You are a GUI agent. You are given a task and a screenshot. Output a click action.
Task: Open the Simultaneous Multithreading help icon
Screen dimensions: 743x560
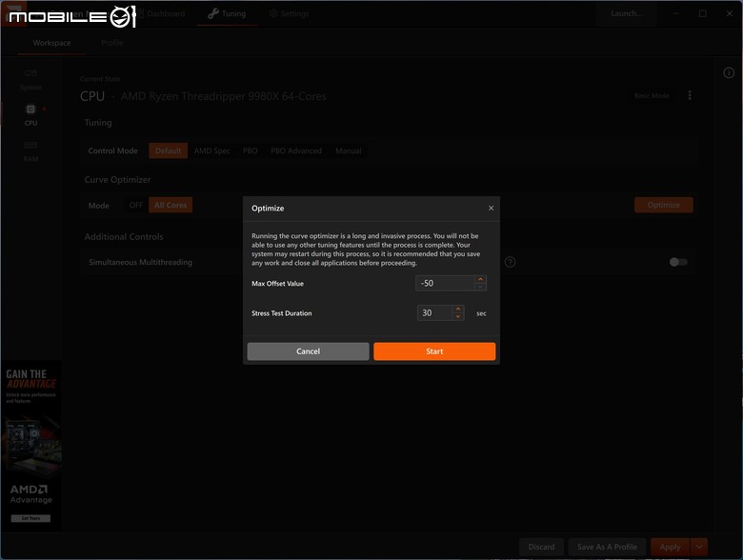(510, 262)
